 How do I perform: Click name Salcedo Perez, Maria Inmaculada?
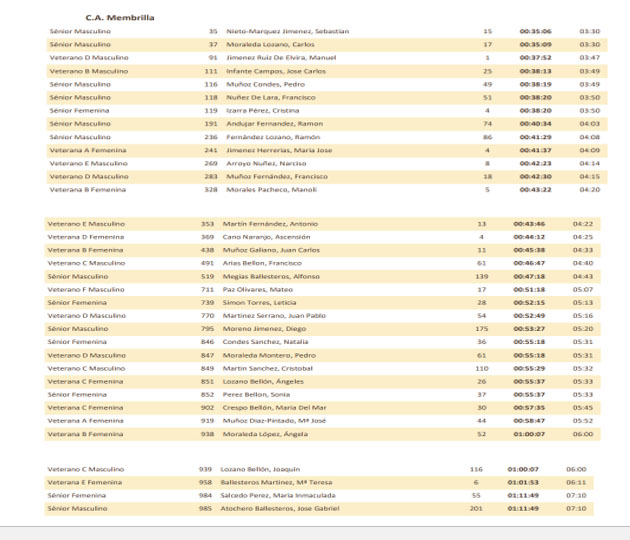tap(278, 495)
